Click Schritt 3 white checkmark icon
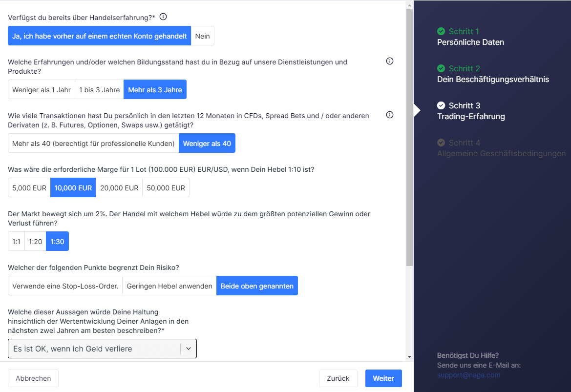The image size is (571, 392). coord(441,105)
